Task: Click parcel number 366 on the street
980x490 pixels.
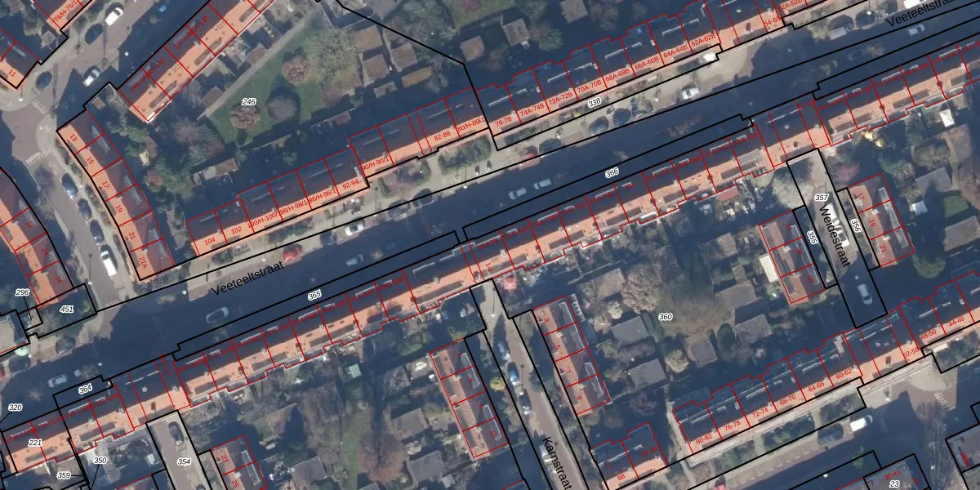Action: coord(612,174)
